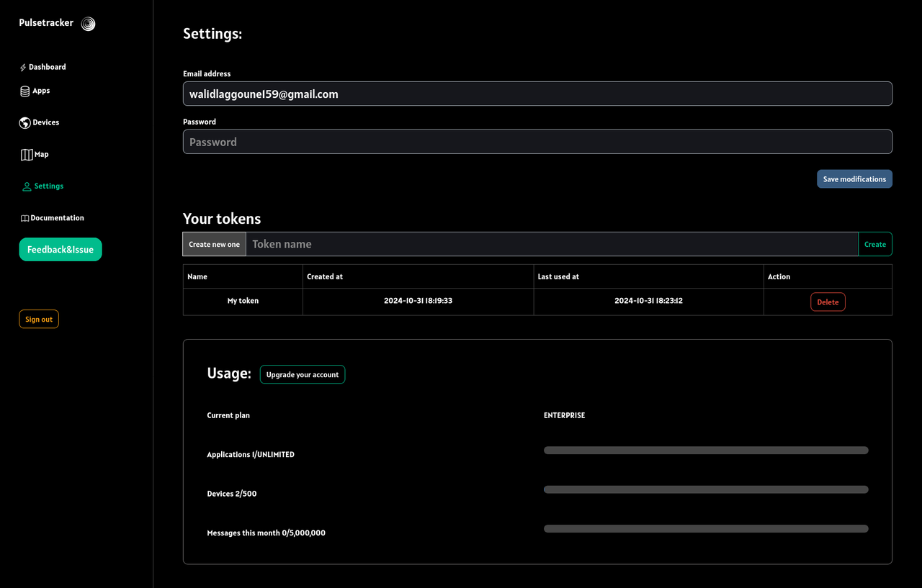This screenshot has width=922, height=588.
Task: Select the Dashboard lightning icon
Action: (x=24, y=66)
